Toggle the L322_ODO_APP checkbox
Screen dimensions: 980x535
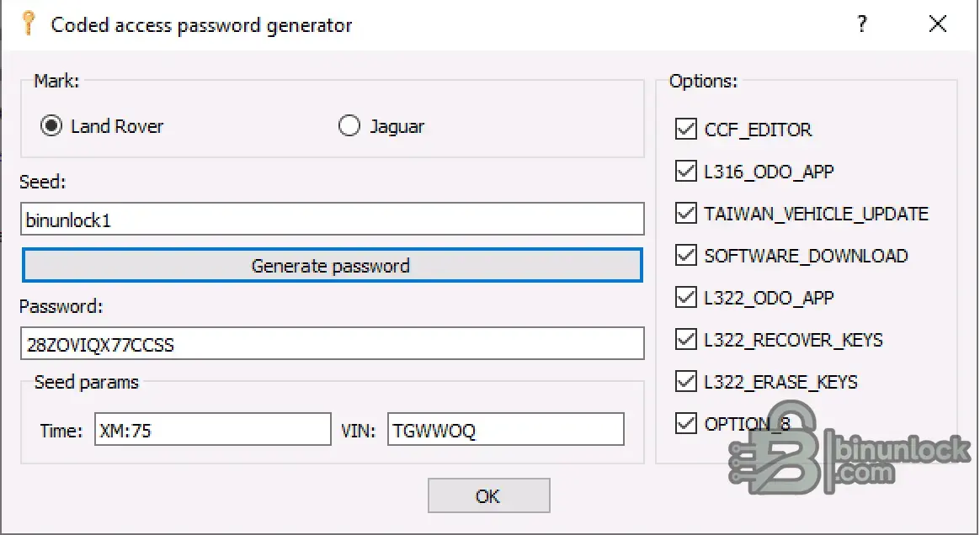[685, 298]
